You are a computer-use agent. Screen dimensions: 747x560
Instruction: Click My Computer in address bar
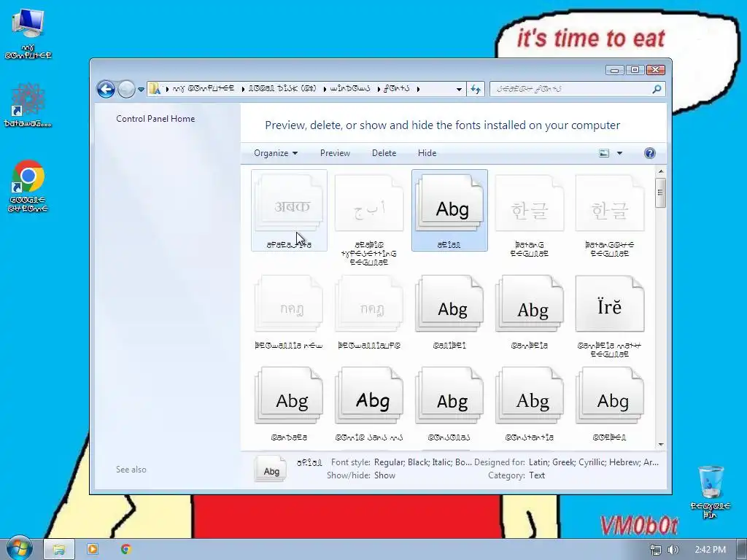(x=204, y=88)
